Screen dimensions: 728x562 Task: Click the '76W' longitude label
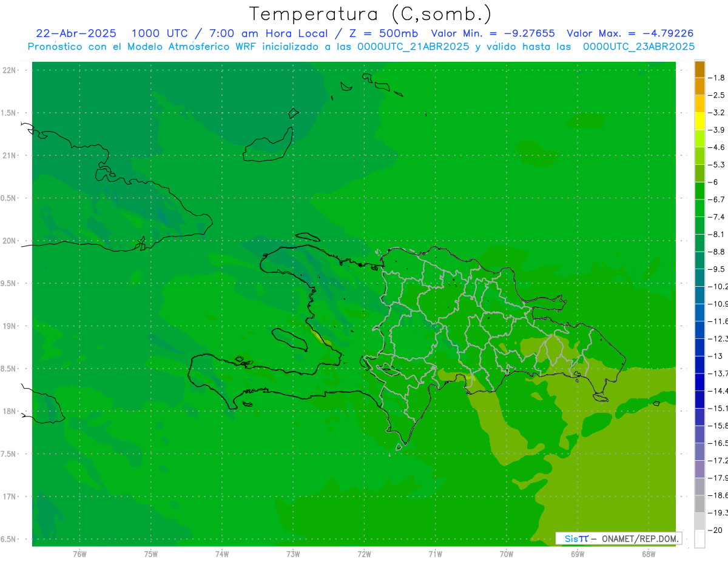[x=79, y=554]
